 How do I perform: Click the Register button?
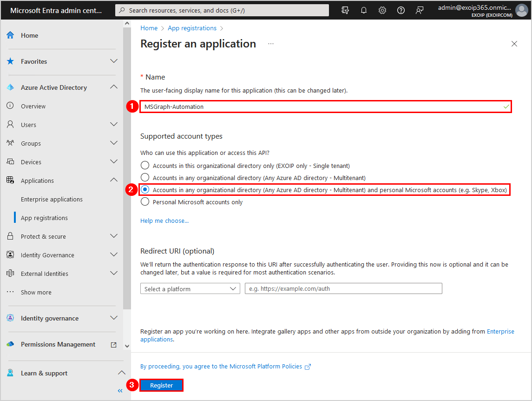tap(161, 385)
